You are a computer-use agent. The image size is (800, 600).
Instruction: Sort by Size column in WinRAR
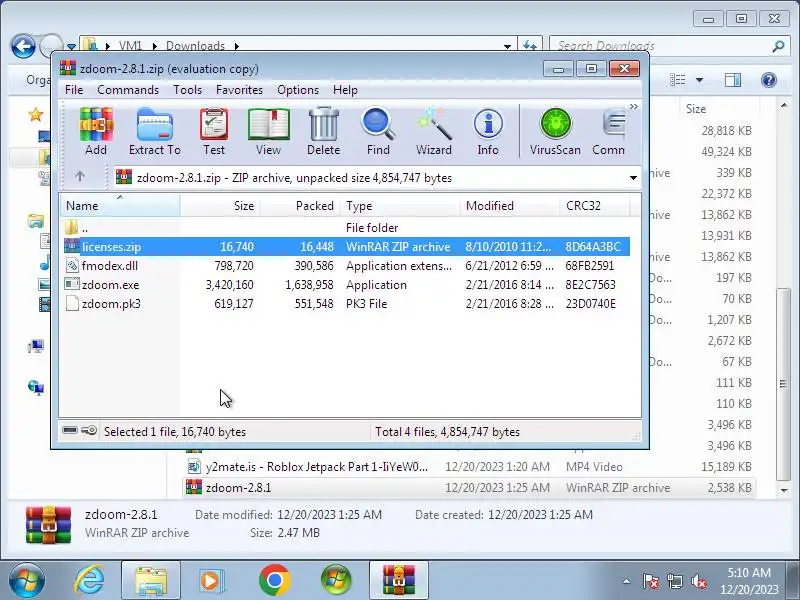(220, 206)
